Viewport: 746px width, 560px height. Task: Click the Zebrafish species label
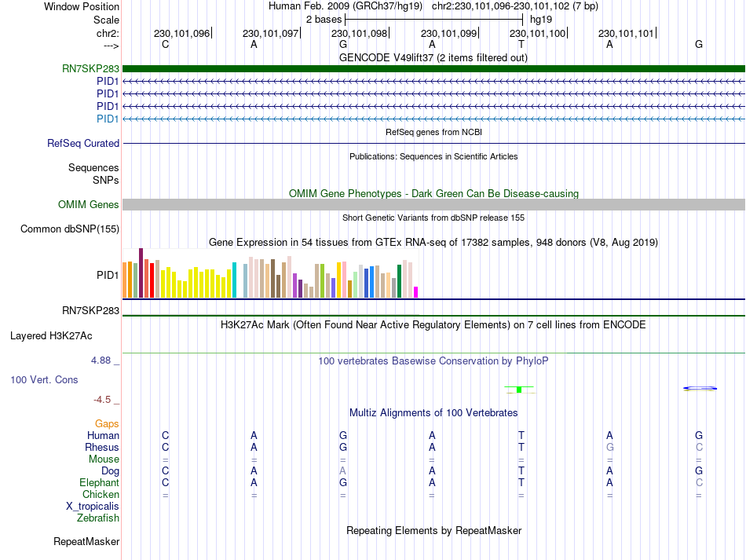click(x=98, y=518)
